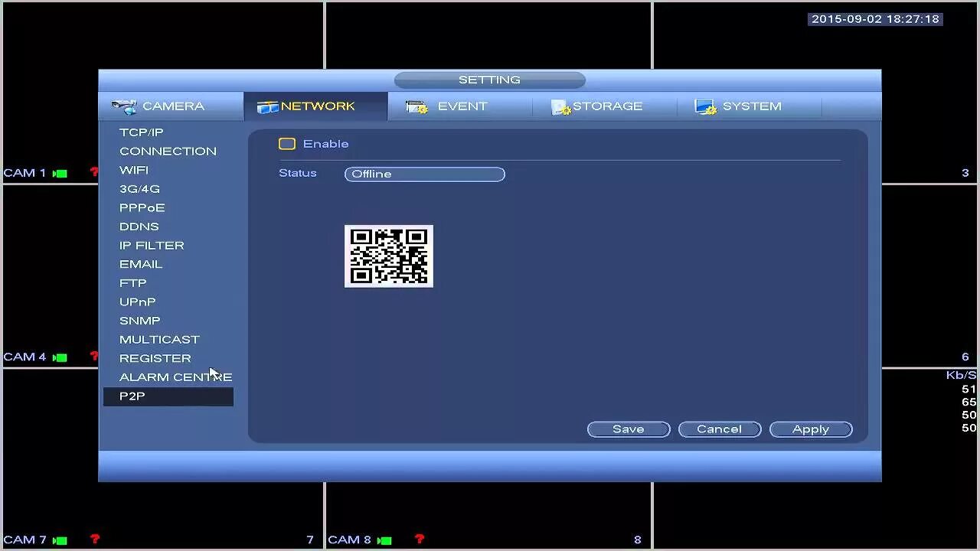The image size is (980, 551).
Task: Click the green record icon for CAM 1
Action: [60, 174]
